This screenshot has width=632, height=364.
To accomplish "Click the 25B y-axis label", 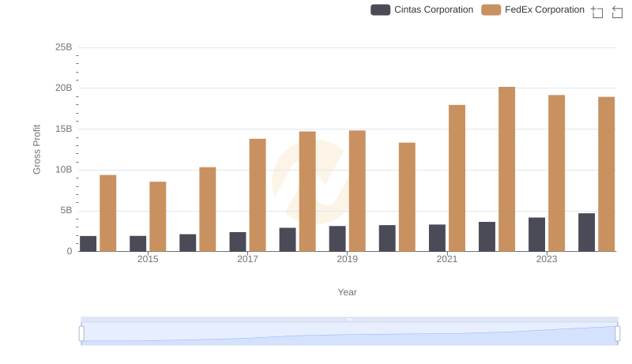I will [64, 47].
